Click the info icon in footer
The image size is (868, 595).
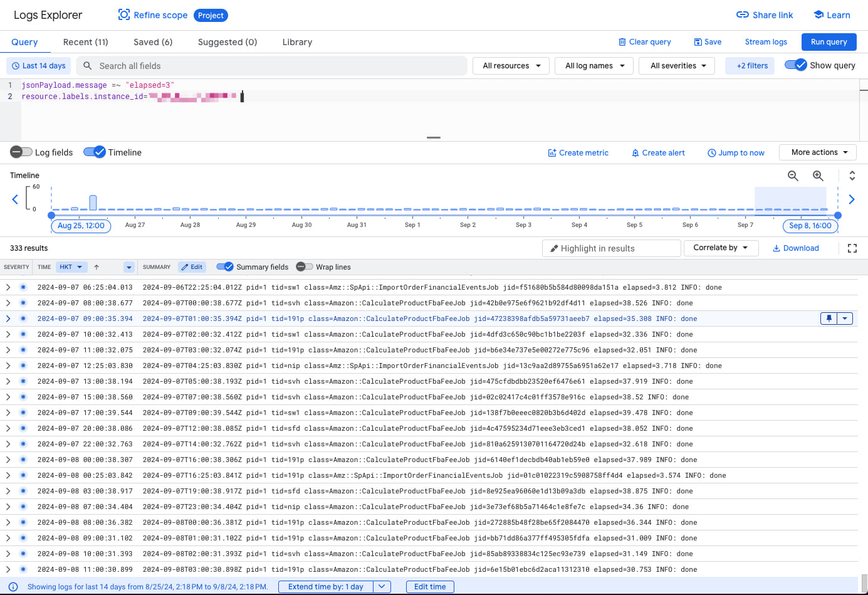point(13,587)
